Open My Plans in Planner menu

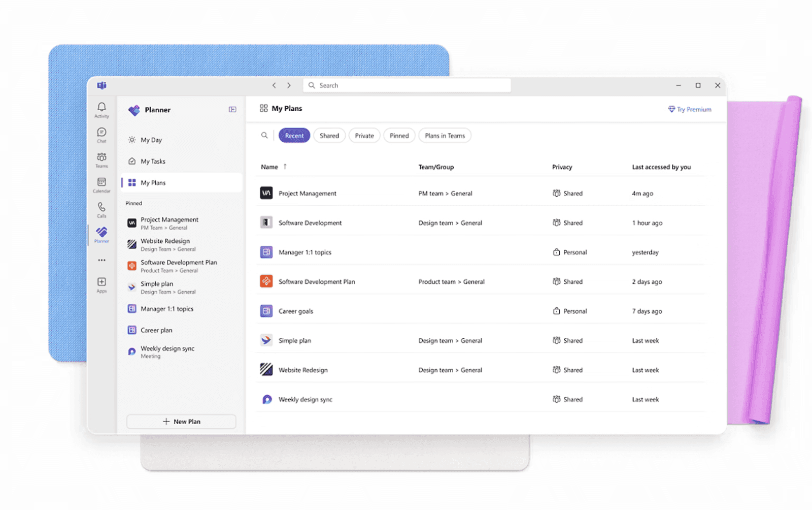pyautogui.click(x=182, y=182)
